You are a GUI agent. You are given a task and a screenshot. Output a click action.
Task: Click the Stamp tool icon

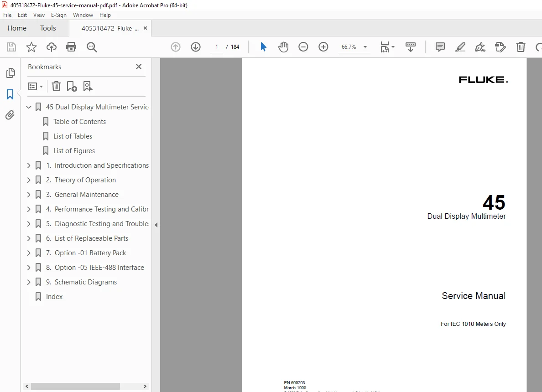pyautogui.click(x=500, y=47)
